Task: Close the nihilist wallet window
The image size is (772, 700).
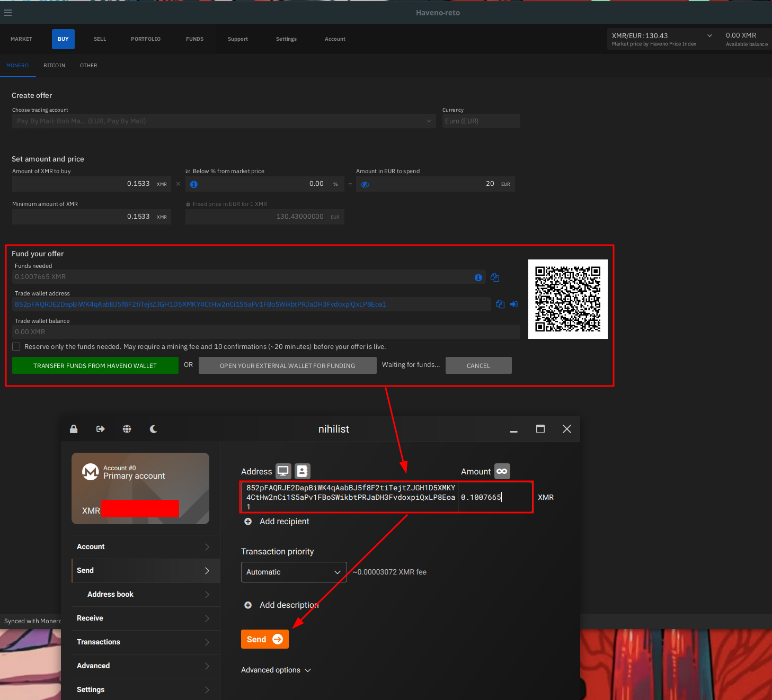Action: (x=567, y=429)
